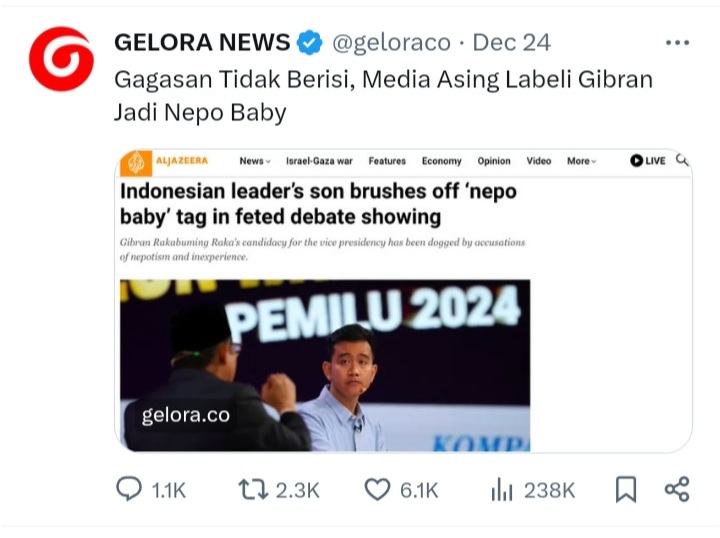Bookmark this tweet
Viewport: 720px width, 538px height.
coord(626,489)
